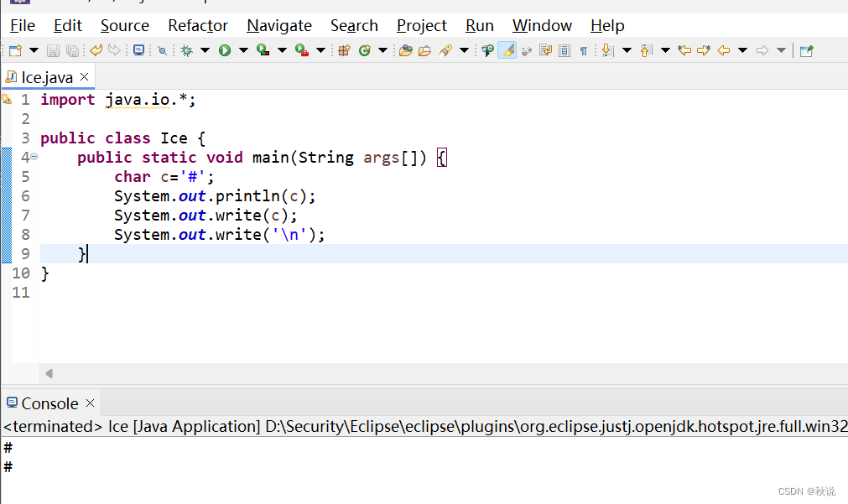Image resolution: width=848 pixels, height=504 pixels.
Task: Open the Source menu
Action: pos(124,25)
